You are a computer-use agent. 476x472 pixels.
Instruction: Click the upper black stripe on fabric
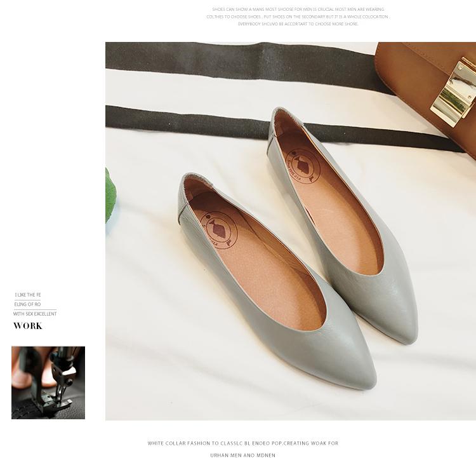click(240, 62)
